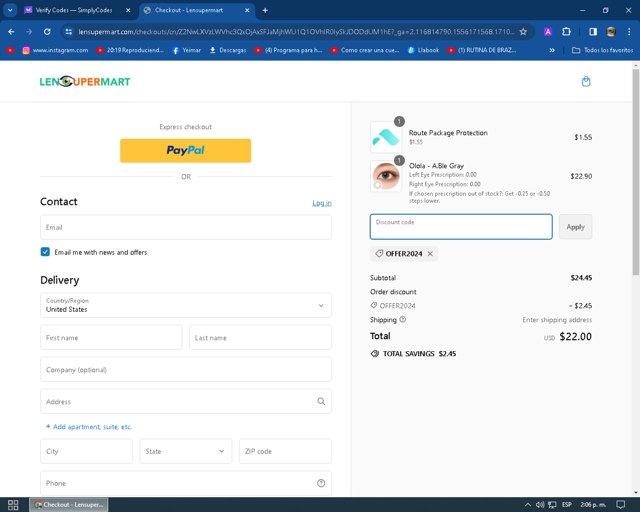Viewport: 640px width, 512px height.
Task: Click the address search magnifier icon
Action: click(x=321, y=401)
